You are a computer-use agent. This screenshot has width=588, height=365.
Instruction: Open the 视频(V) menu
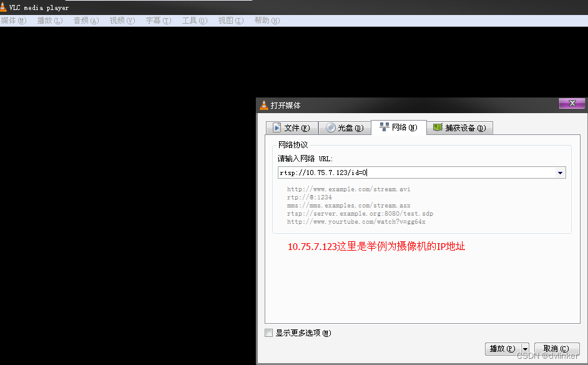tap(122, 21)
